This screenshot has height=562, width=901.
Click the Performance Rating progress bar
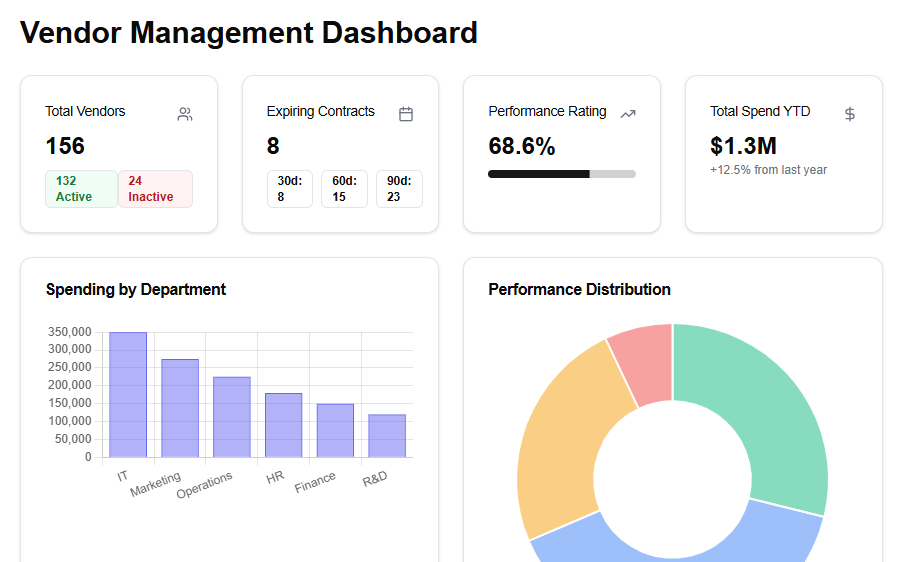(x=562, y=174)
